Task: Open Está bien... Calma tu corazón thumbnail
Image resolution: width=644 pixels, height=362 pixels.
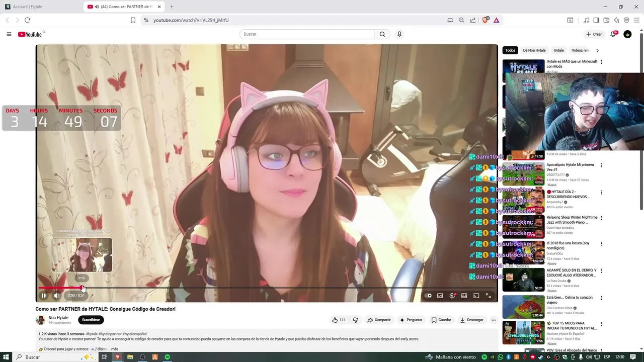Action: coord(523,307)
